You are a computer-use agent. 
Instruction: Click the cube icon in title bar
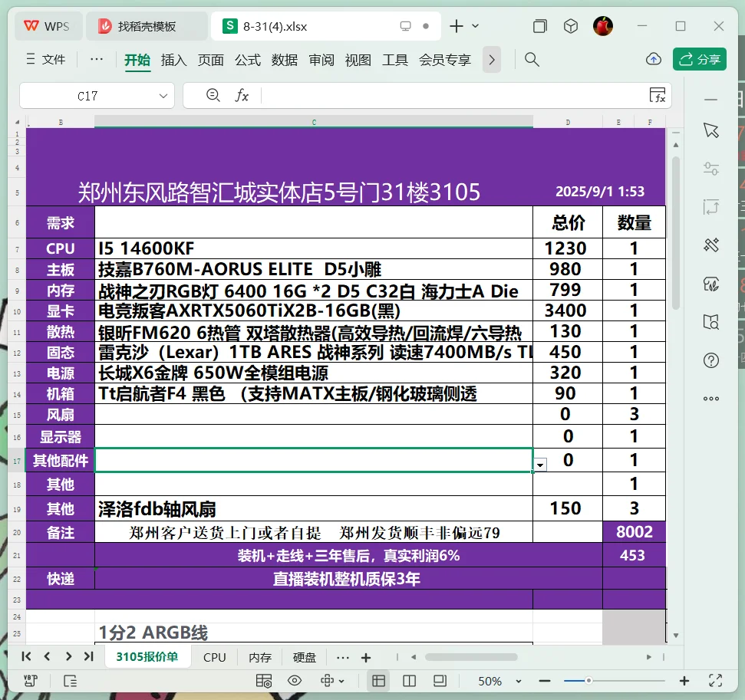point(571,26)
